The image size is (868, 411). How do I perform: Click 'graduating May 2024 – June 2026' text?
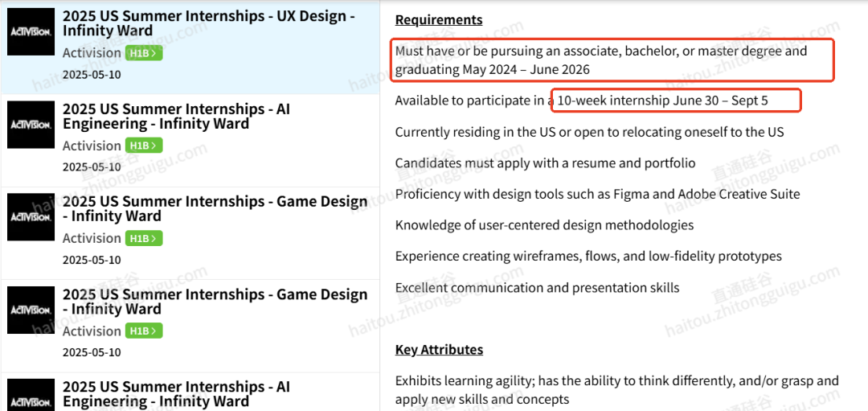[492, 70]
